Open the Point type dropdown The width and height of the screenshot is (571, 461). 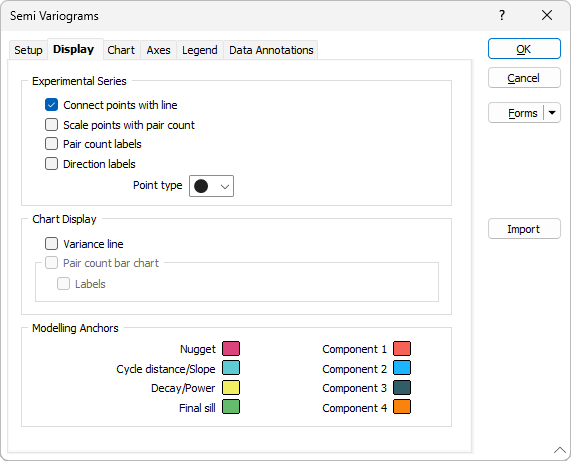[211, 186]
